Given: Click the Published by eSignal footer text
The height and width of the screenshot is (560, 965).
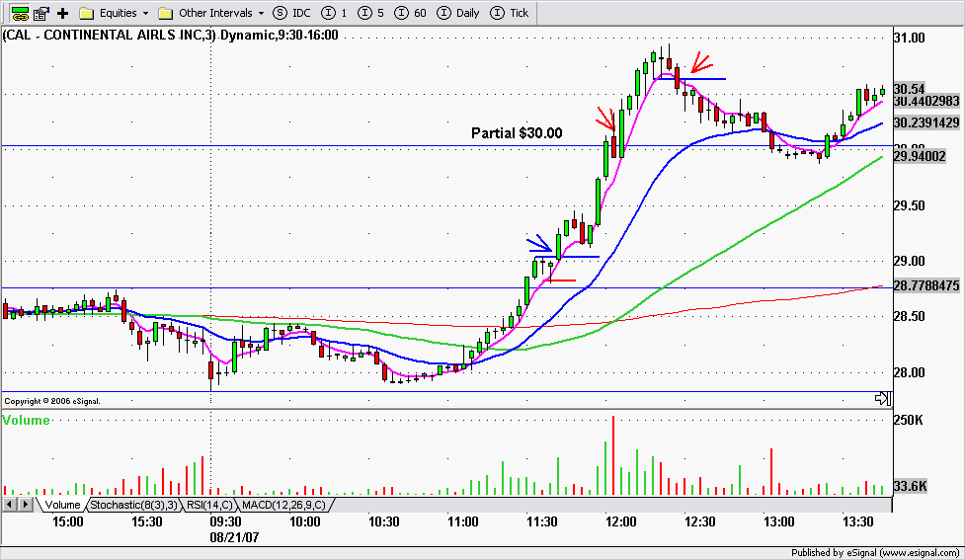Looking at the screenshot, I should click(875, 553).
